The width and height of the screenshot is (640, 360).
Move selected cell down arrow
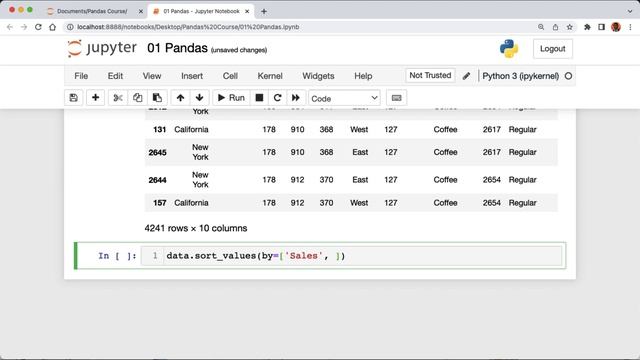point(200,98)
